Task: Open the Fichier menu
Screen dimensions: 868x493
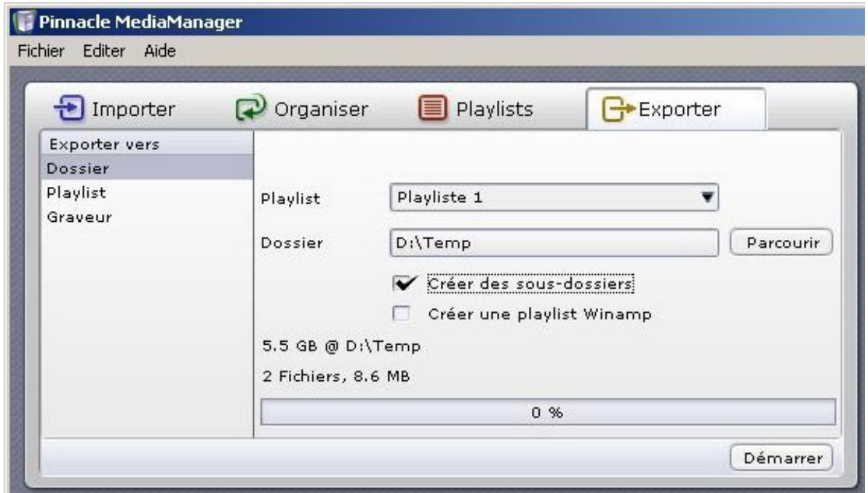Action: point(41,51)
